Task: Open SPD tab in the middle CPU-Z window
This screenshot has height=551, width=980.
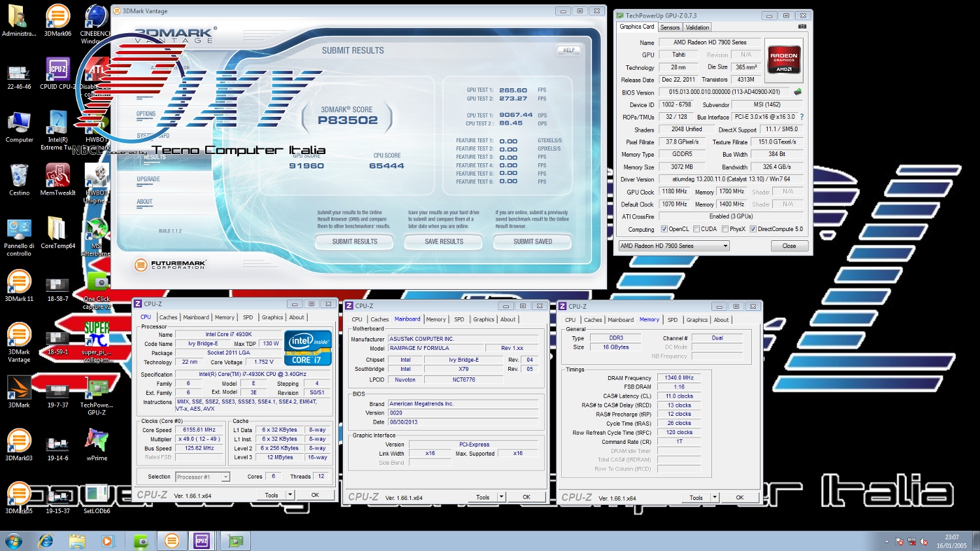Action: (x=459, y=319)
